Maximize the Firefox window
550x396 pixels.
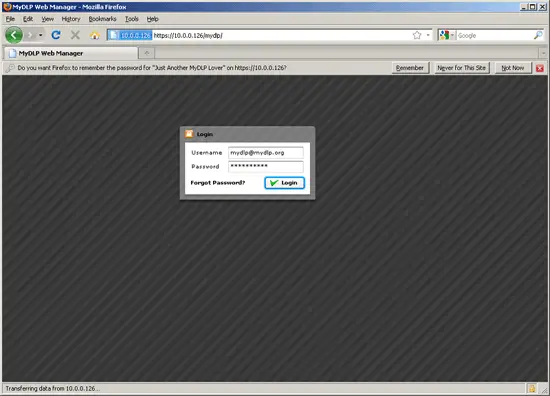tap(532, 7)
